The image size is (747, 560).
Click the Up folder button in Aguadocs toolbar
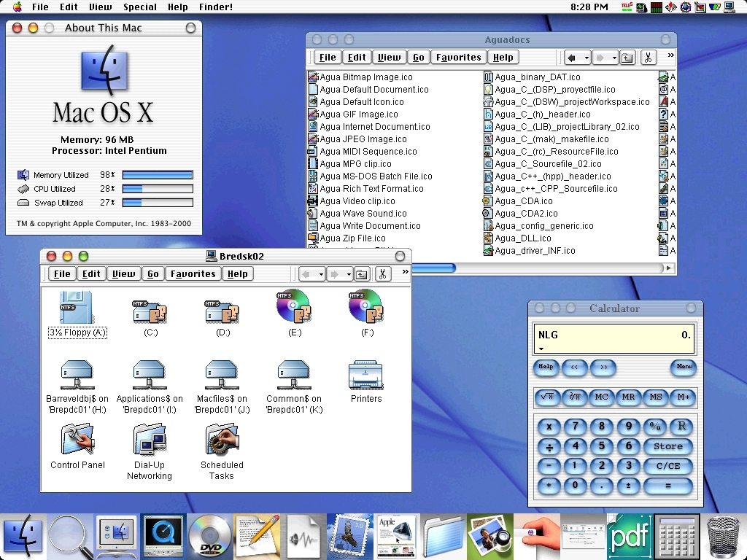pyautogui.click(x=627, y=58)
